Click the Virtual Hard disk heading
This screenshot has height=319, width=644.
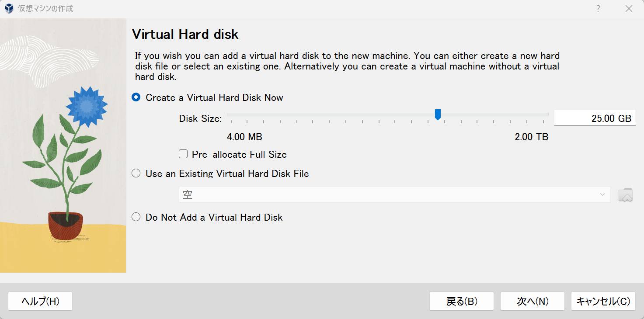pyautogui.click(x=185, y=34)
